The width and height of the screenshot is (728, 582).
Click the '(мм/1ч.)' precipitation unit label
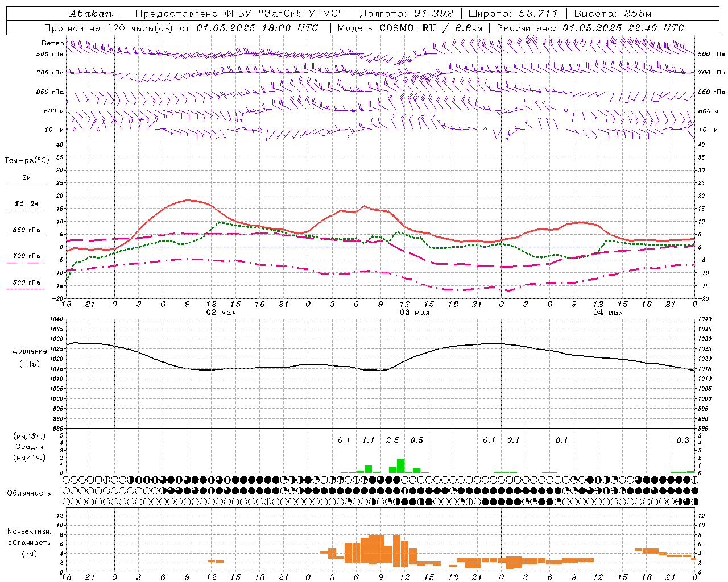29,458
